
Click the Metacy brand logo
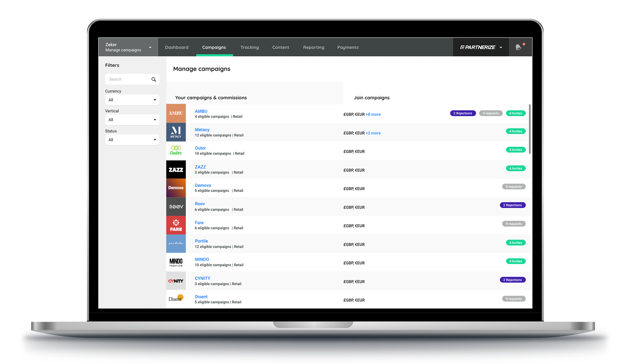coord(176,132)
